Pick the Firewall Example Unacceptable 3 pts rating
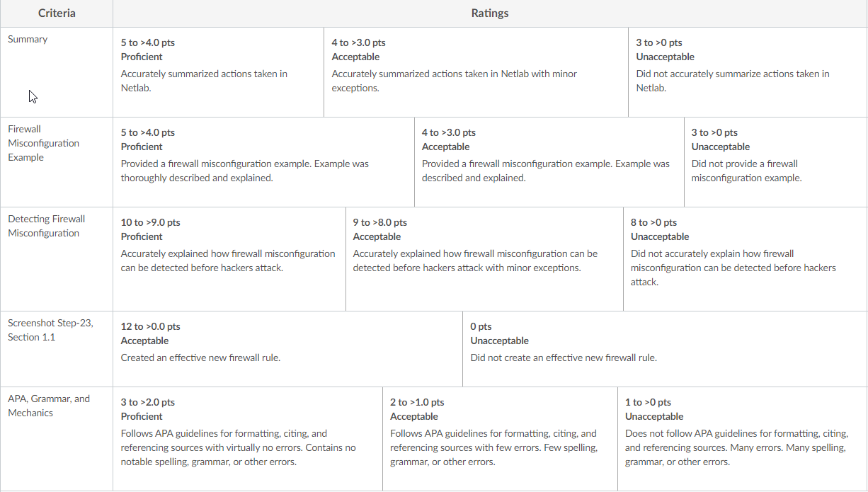Screen dimensions: 868x492 776,162
